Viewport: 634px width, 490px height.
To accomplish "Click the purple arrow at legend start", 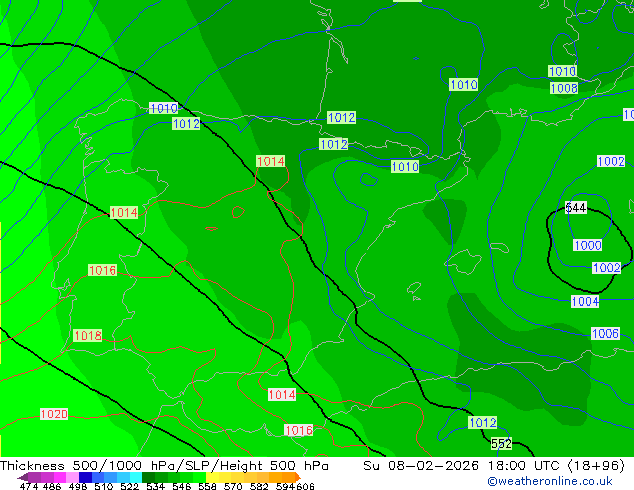I will tap(23, 477).
